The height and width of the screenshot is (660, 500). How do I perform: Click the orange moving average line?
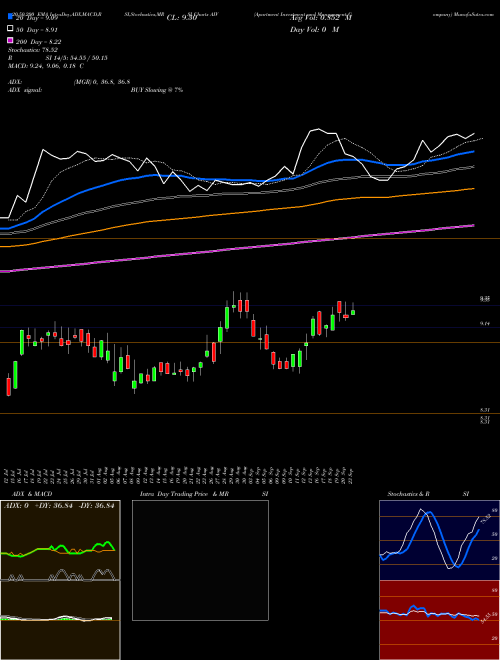[236, 214]
